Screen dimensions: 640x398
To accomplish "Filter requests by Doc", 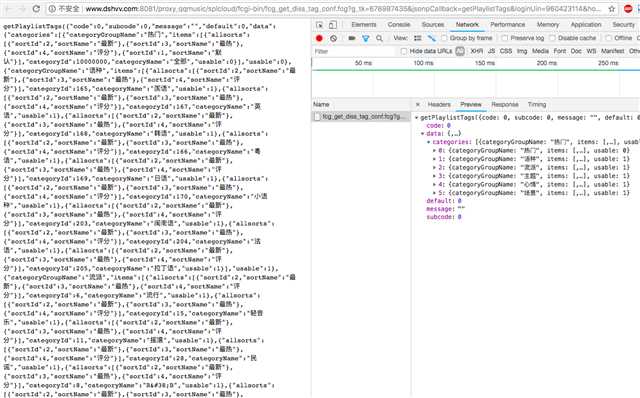I will pos(576,51).
